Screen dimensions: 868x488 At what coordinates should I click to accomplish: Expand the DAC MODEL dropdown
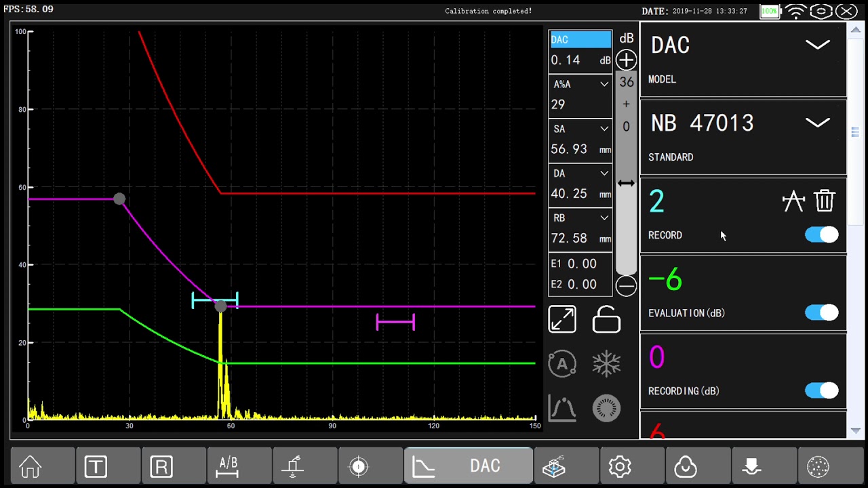click(x=817, y=45)
